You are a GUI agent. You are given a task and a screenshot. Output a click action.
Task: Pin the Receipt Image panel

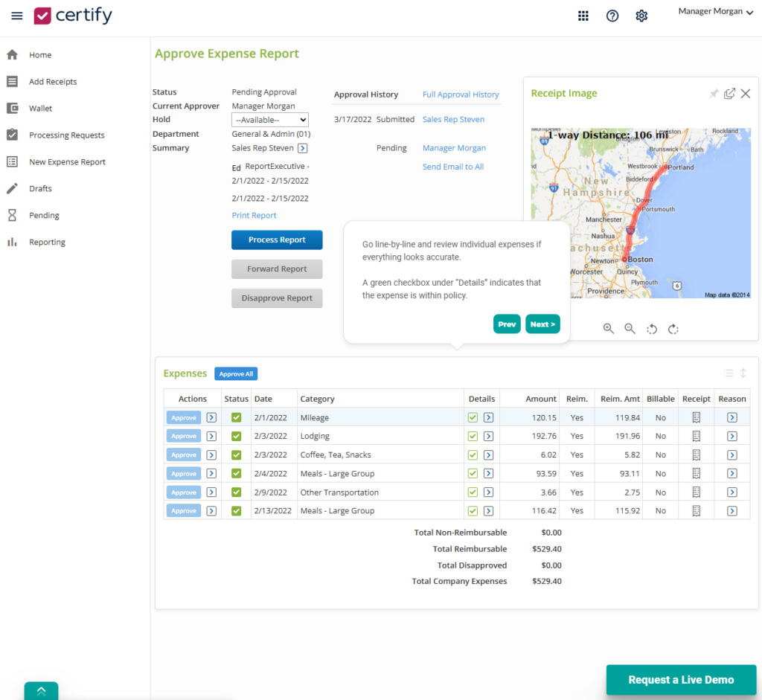pos(713,93)
